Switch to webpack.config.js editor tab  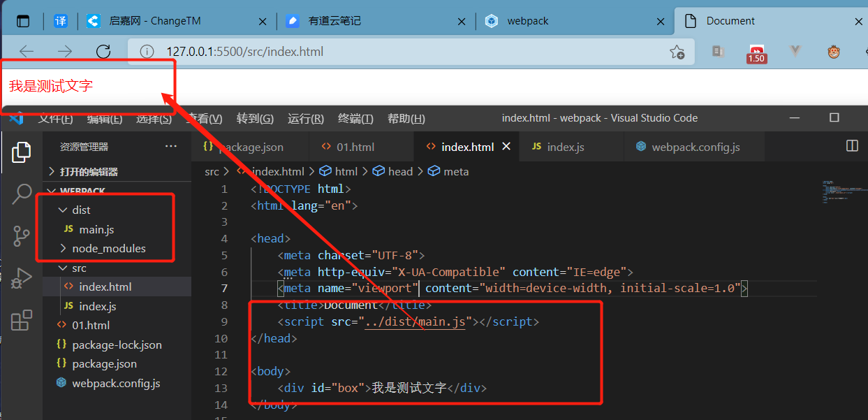pos(694,147)
